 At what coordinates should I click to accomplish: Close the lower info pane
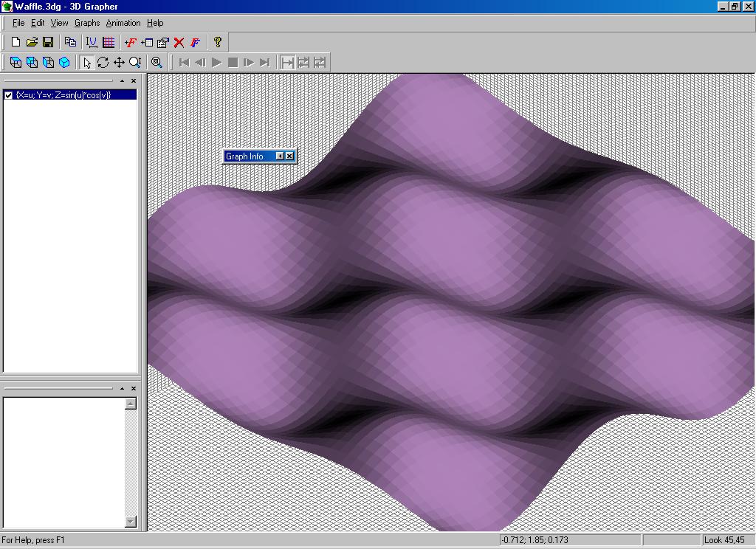pyautogui.click(x=134, y=388)
